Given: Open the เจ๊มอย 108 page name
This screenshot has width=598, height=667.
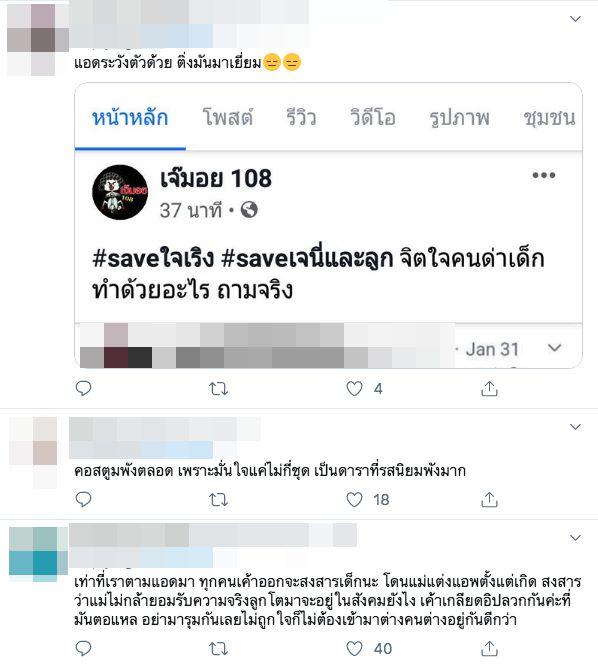Looking at the screenshot, I should 216,178.
